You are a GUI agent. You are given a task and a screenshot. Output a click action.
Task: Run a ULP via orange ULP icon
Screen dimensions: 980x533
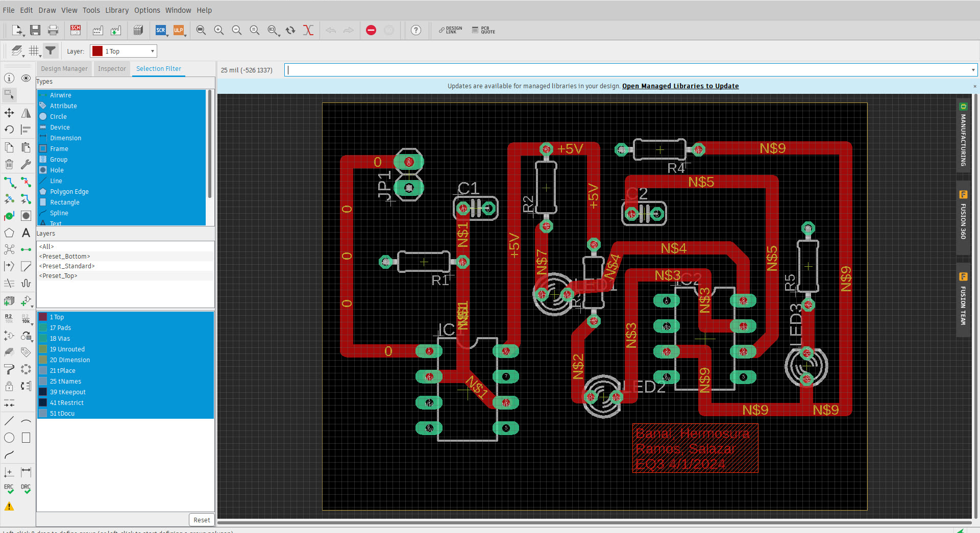pos(179,30)
